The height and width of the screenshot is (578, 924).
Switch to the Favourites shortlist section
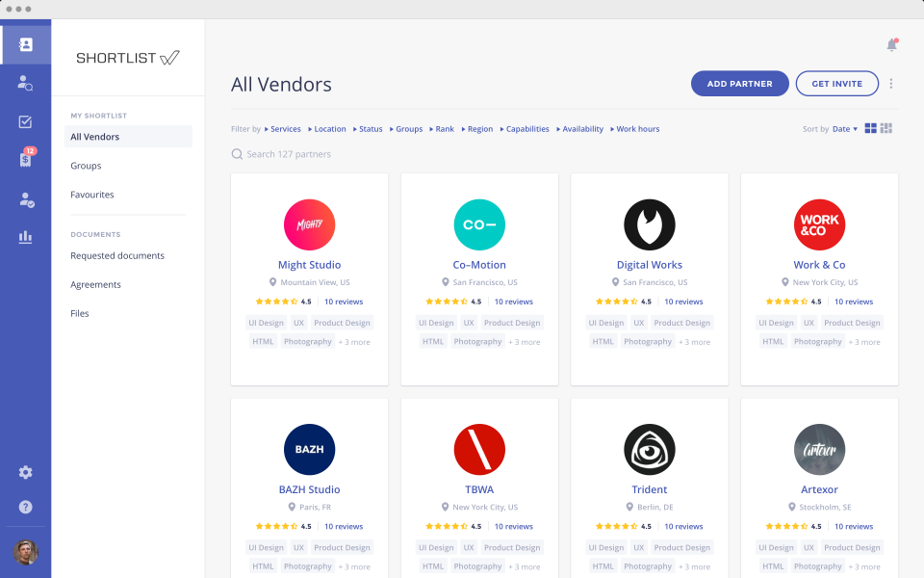coord(91,195)
